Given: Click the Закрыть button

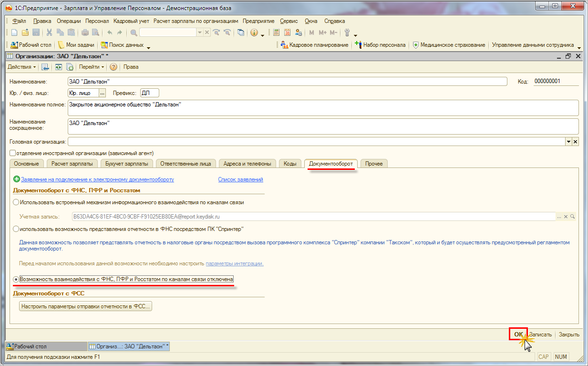Looking at the screenshot, I should 569,335.
